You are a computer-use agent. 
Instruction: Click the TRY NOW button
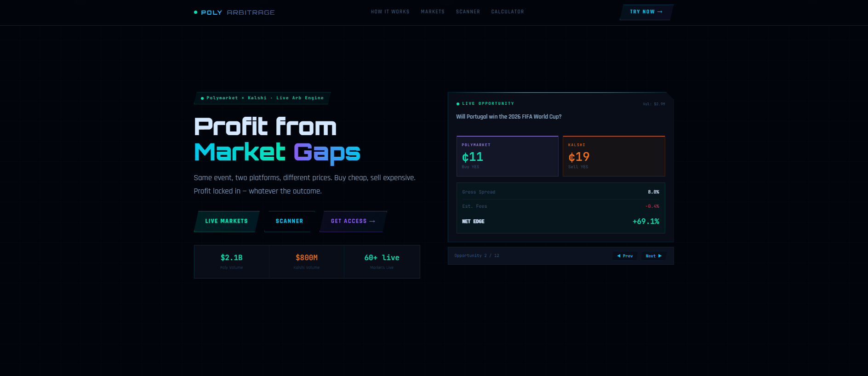click(646, 12)
